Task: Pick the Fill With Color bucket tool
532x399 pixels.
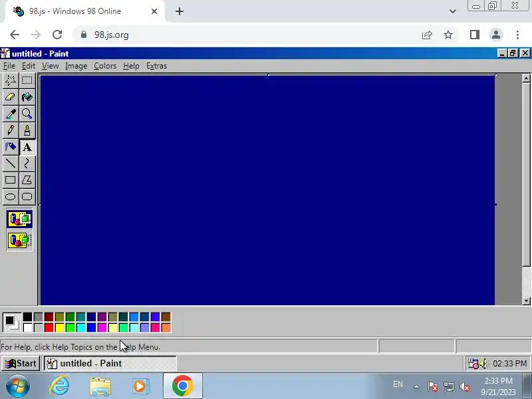Action: (27, 97)
